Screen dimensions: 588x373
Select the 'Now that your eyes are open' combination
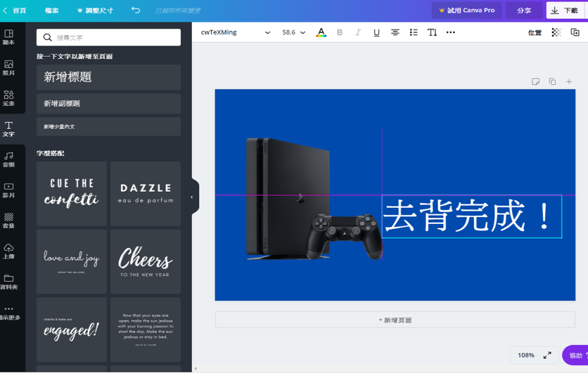click(145, 329)
